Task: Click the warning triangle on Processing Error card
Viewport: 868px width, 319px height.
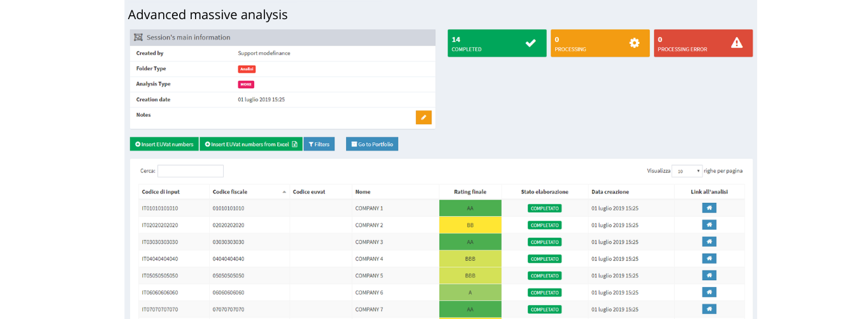Action: [737, 43]
